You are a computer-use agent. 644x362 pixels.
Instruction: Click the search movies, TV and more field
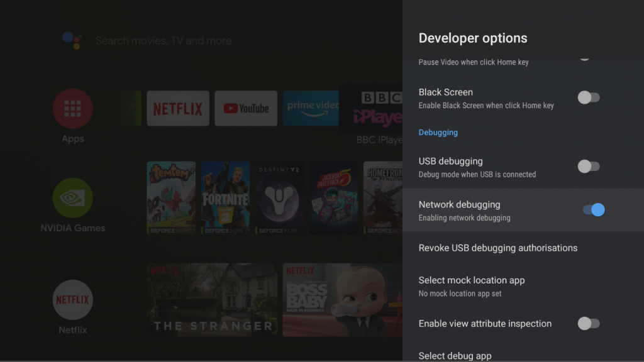tap(164, 41)
